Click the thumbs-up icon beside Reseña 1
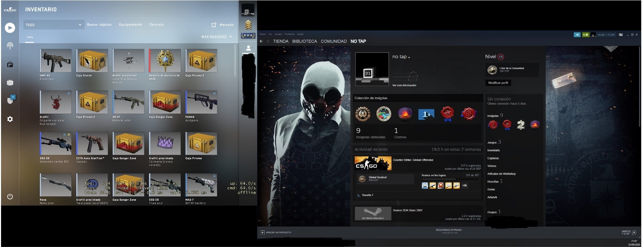Viewport: 644px width, 247px height. point(359,195)
